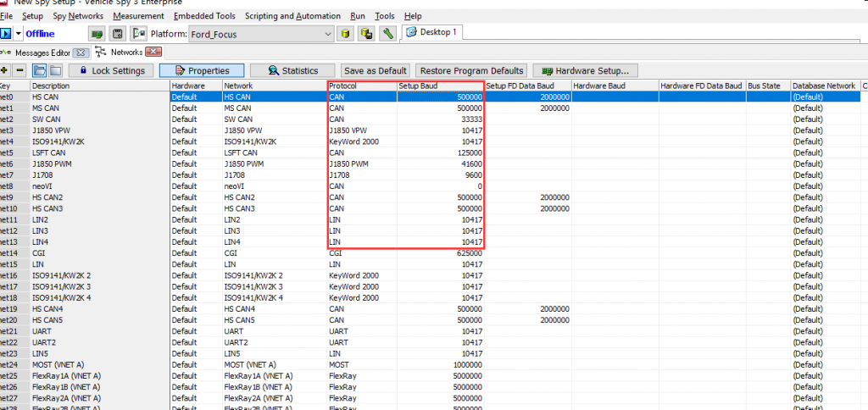Open the Embedded Tools menu
The height and width of the screenshot is (410, 868).
(205, 16)
